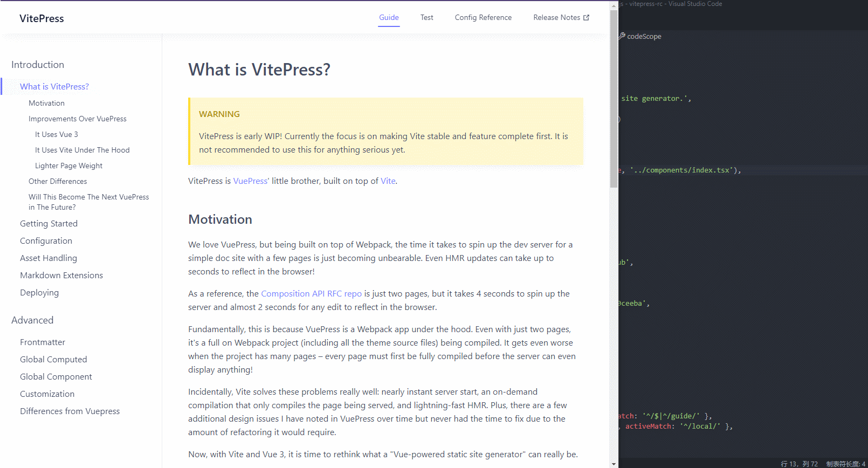This screenshot has height=468, width=868.
Task: Open Customization page in sidebar
Action: click(47, 394)
